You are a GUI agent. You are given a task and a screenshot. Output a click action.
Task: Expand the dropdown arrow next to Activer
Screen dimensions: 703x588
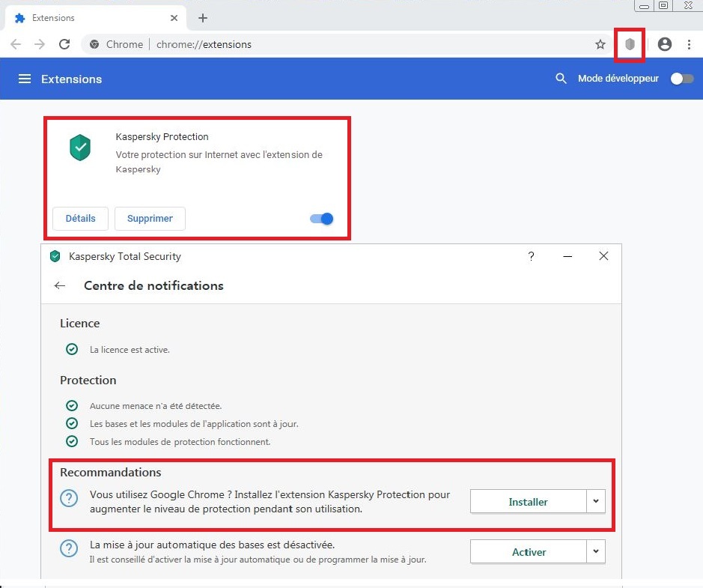click(596, 551)
